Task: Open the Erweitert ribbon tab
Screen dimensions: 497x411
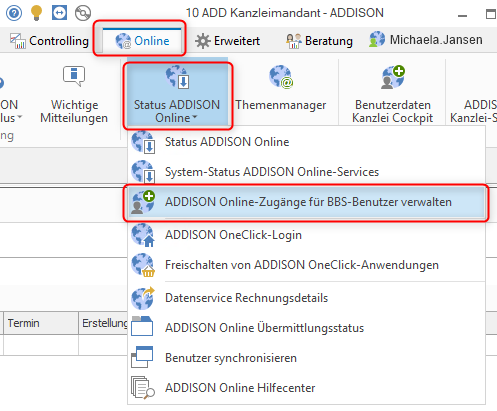Action: pyautogui.click(x=227, y=41)
